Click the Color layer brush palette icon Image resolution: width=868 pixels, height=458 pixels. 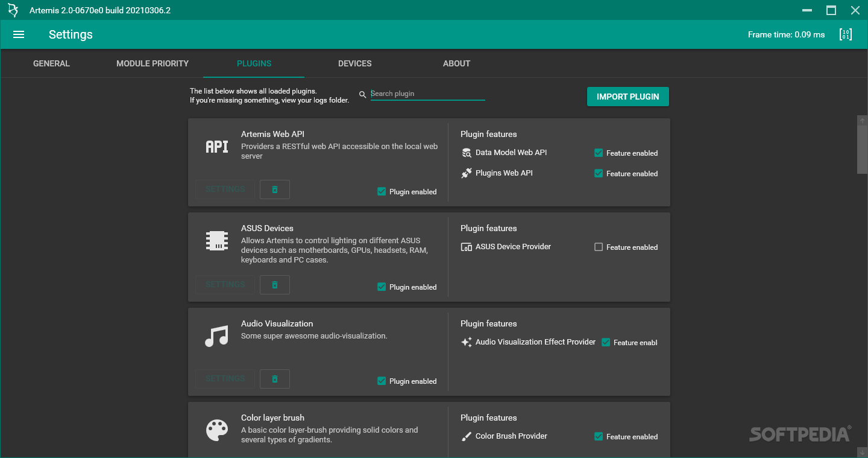pyautogui.click(x=217, y=430)
